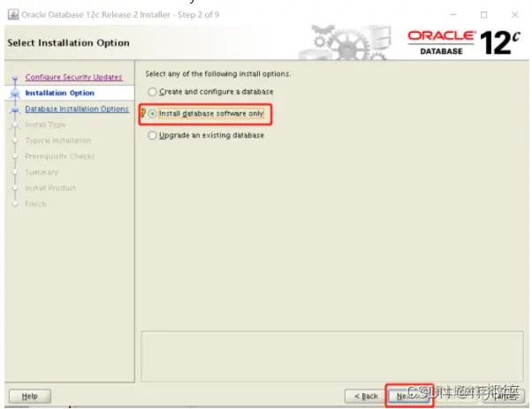Screen dimensions: 532x409
Task: Click 'Select any of the following install options' text
Action: point(218,74)
